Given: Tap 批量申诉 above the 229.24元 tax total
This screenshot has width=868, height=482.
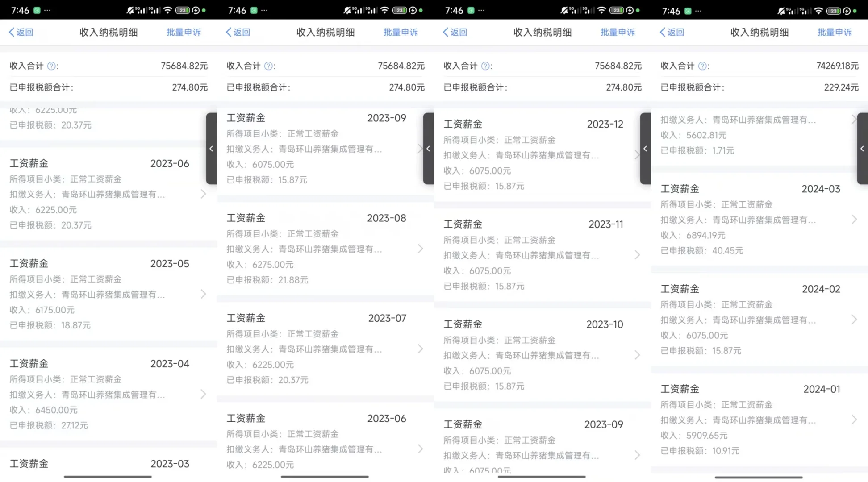Looking at the screenshot, I should tap(834, 32).
